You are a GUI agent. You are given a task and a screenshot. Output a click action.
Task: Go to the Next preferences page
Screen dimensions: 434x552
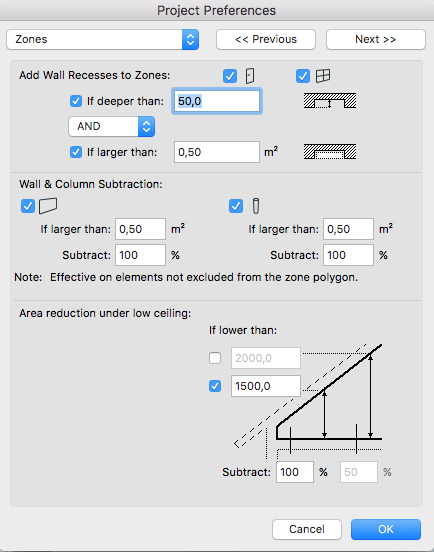pyautogui.click(x=376, y=39)
